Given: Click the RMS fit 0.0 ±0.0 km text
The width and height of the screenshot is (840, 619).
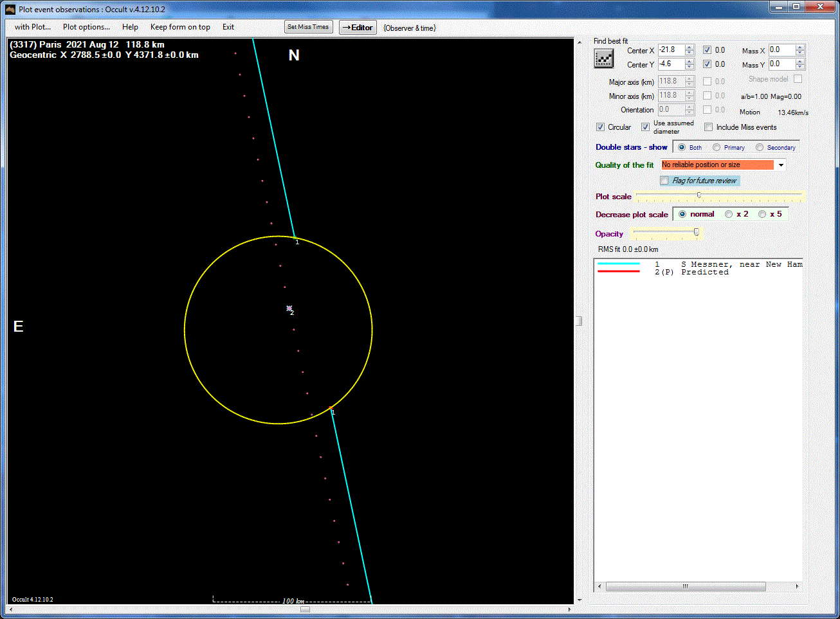Looking at the screenshot, I should coord(628,249).
